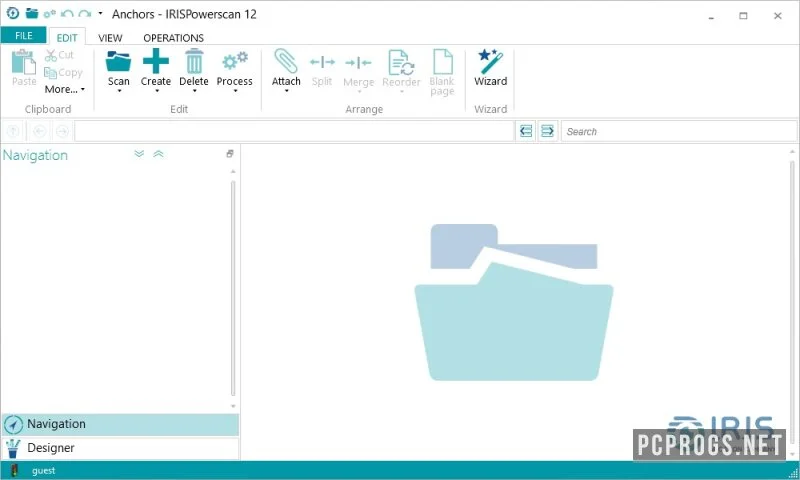The width and height of the screenshot is (800, 480).
Task: Switch to the VIEW tab
Action: pos(110,38)
